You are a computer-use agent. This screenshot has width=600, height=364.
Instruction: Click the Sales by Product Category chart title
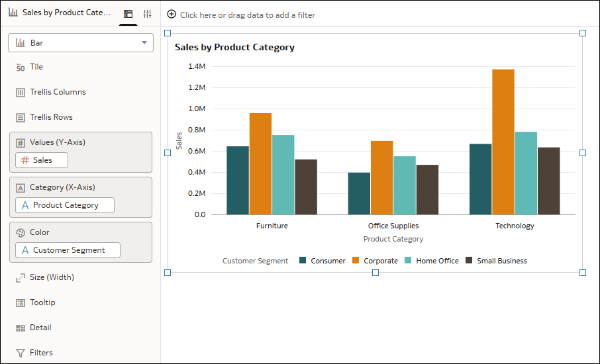pyautogui.click(x=234, y=48)
